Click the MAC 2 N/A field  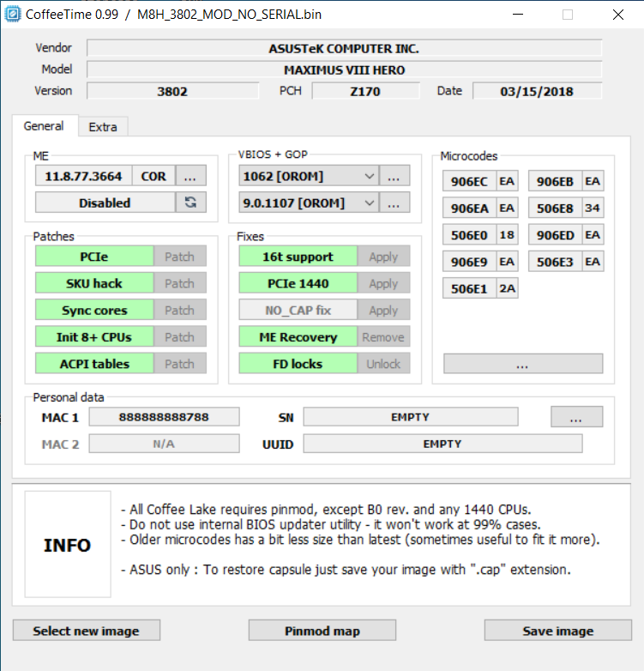[164, 444]
